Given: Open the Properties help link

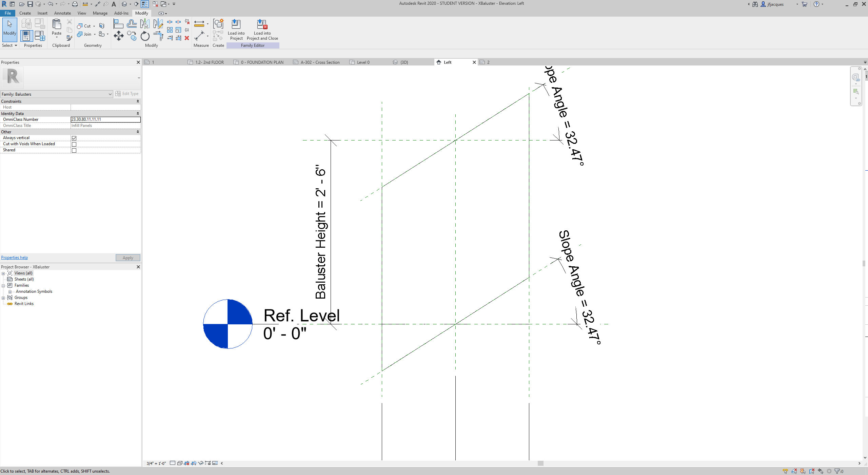Looking at the screenshot, I should (14, 258).
